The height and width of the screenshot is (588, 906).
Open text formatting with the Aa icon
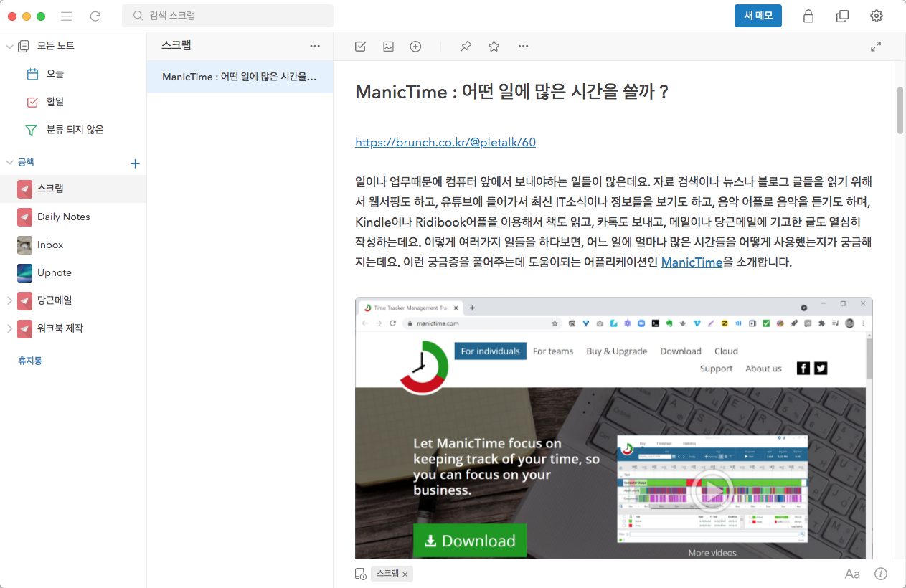click(x=852, y=574)
